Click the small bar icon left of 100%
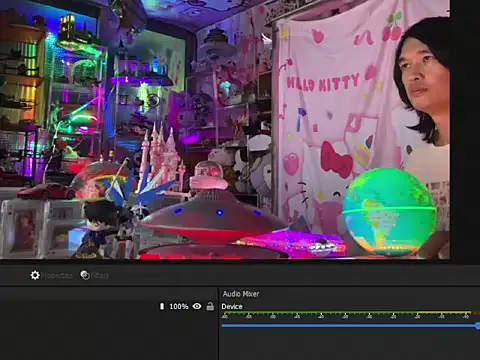The height and width of the screenshot is (360, 480). [x=162, y=306]
